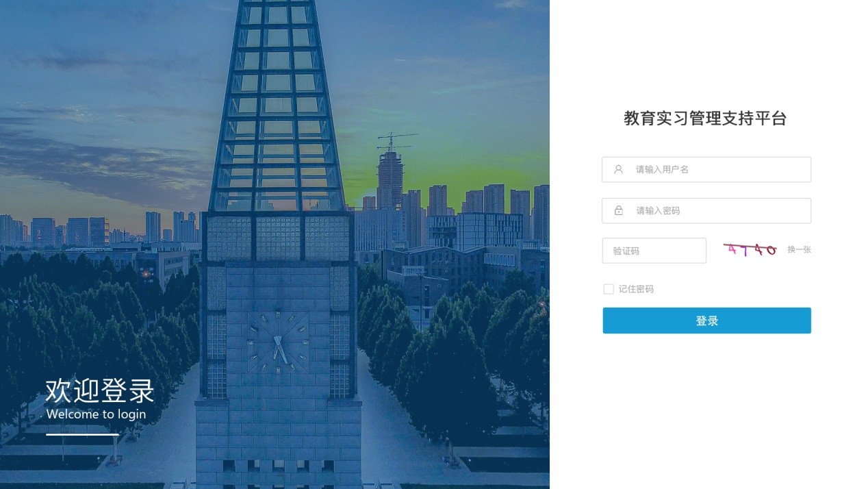Image resolution: width=868 pixels, height=489 pixels.
Task: Click the blue 登录 login button
Action: click(706, 321)
